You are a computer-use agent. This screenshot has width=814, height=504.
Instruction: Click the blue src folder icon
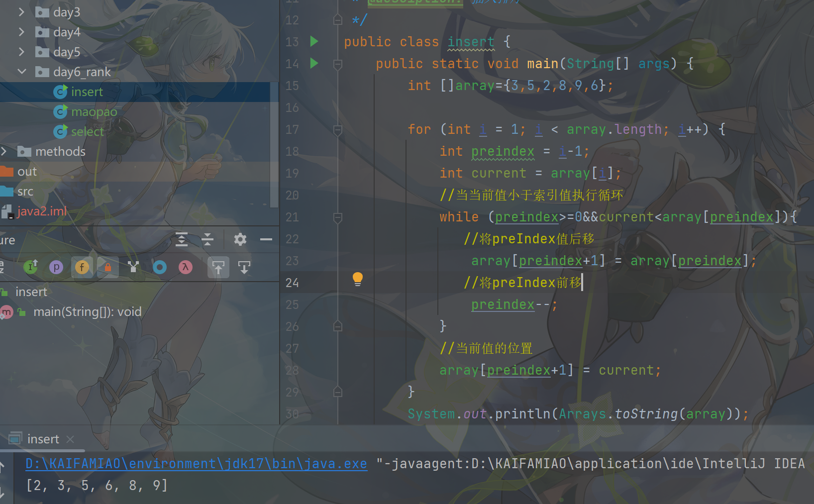click(6, 191)
